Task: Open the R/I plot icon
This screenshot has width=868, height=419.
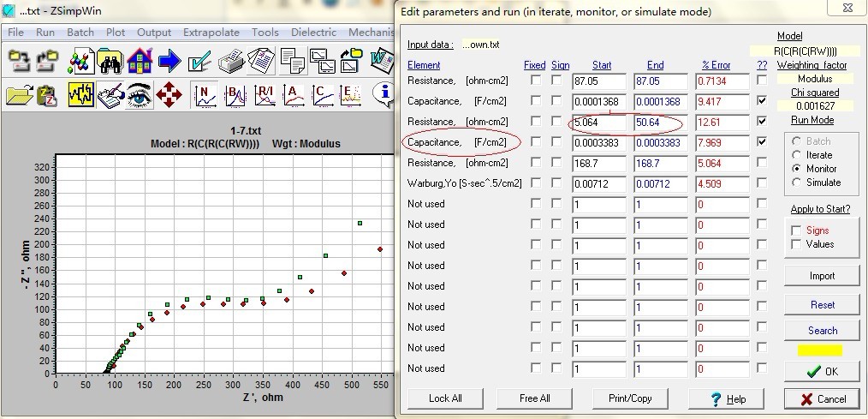Action: tap(265, 95)
